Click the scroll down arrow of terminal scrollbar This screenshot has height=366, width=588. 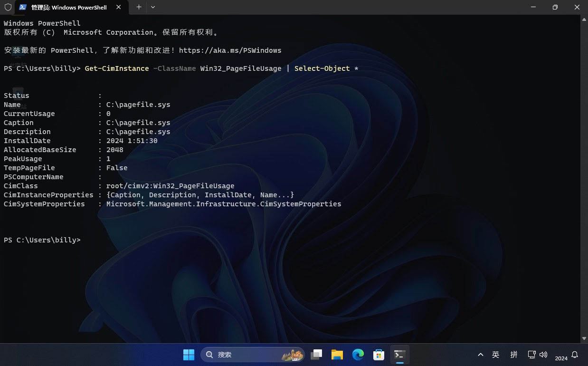tap(584, 339)
